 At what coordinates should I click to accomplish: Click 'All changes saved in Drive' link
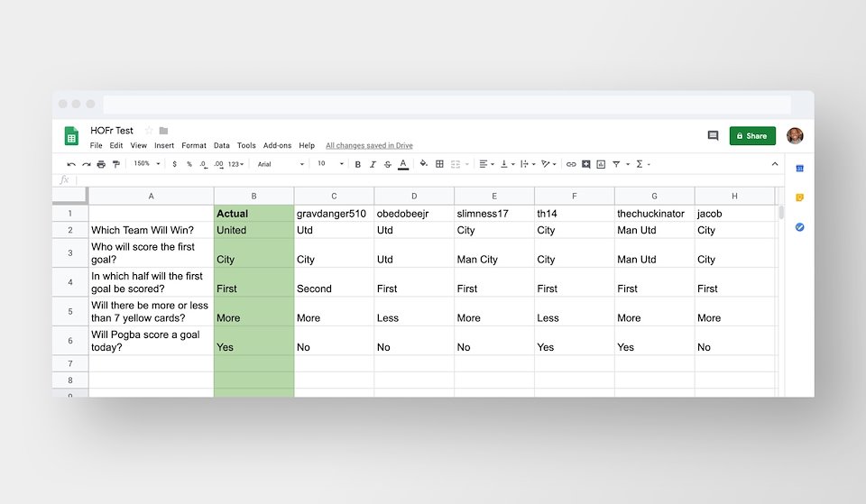[369, 145]
